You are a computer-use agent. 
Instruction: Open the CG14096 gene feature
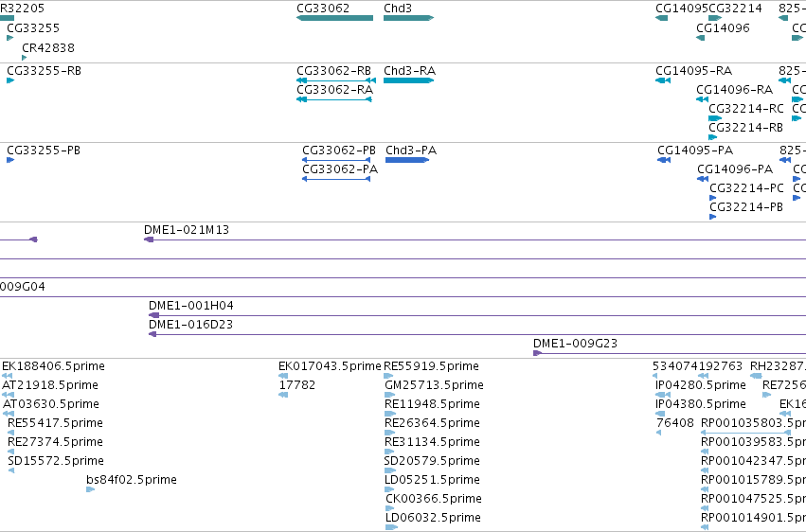pos(700,38)
